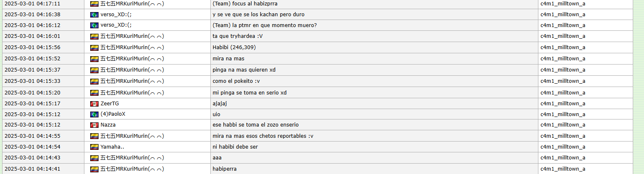Click the flag icon next to Yamaha..
This screenshot has height=174, width=644.
(94, 147)
